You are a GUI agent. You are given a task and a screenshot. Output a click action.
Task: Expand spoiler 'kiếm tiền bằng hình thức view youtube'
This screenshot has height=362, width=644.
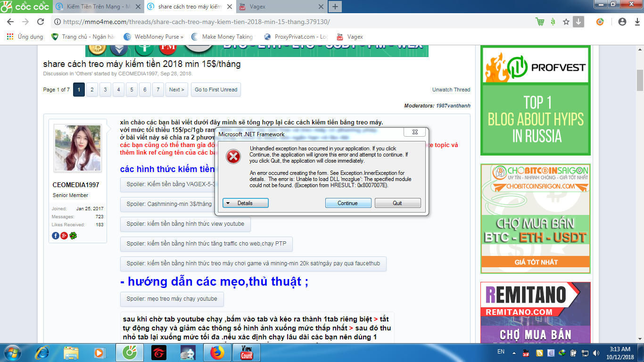coord(185,224)
